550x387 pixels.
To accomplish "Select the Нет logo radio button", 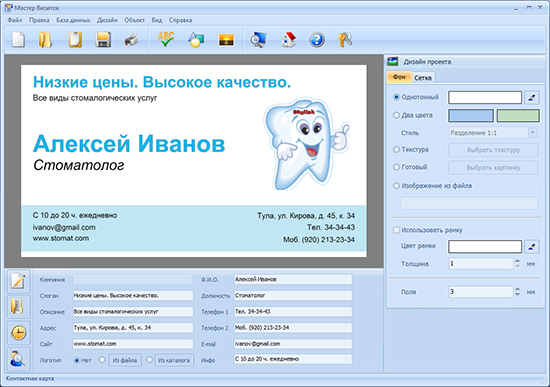I will (76, 360).
